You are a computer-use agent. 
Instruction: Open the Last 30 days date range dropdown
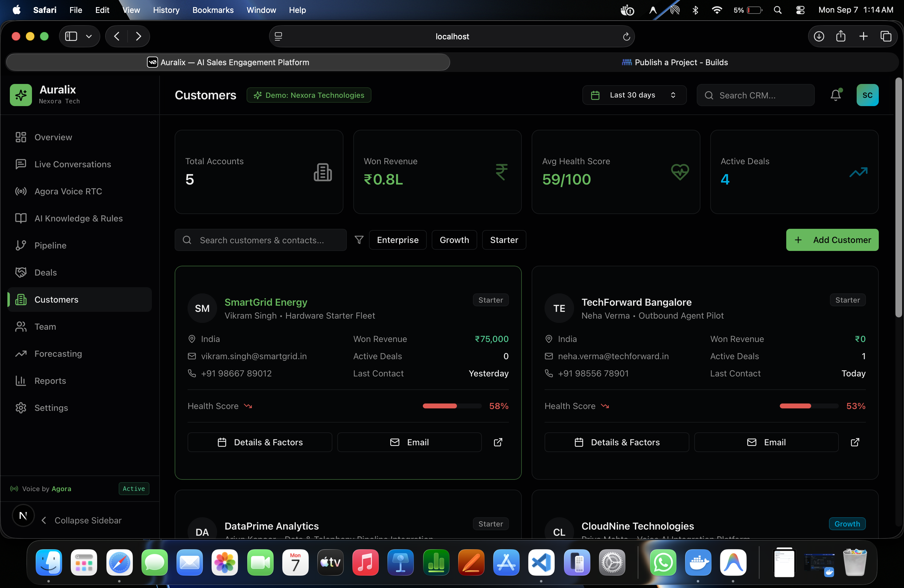tap(634, 95)
